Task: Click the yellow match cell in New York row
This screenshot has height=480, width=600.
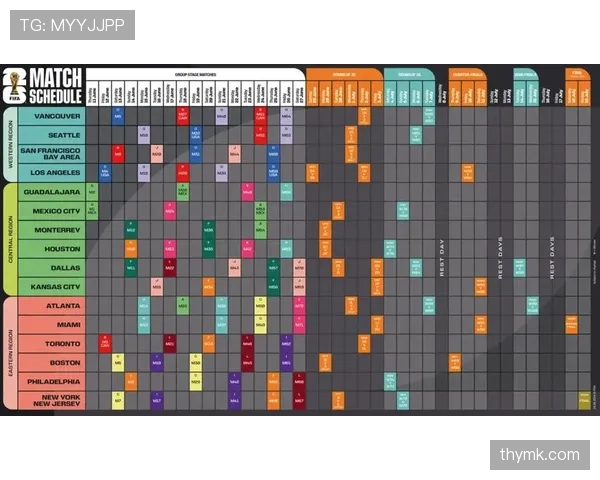Action: 118,400
